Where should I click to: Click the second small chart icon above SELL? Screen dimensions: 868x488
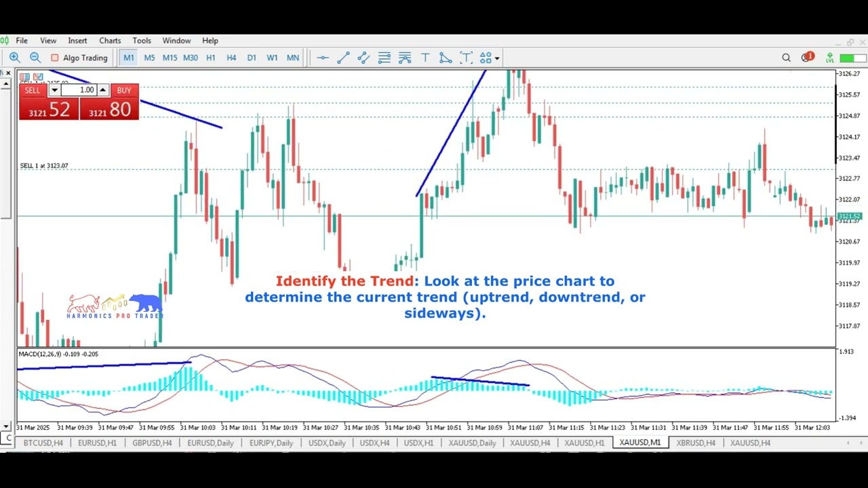[x=38, y=77]
